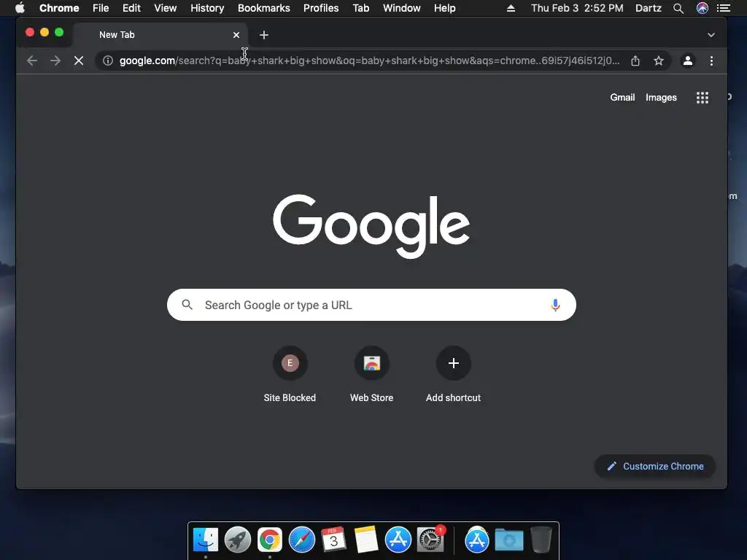Screen dimensions: 747x560
Task: Open Trash from the Dock
Action: click(x=541, y=540)
